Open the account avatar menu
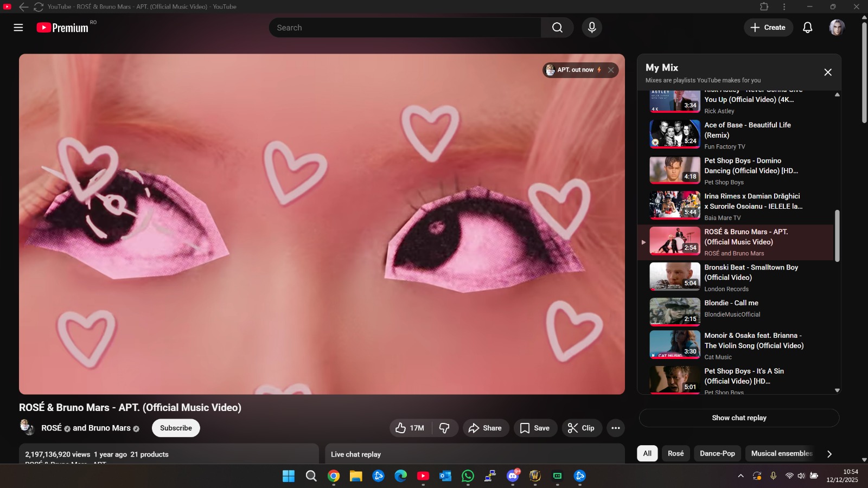The image size is (868, 488). coord(837,28)
